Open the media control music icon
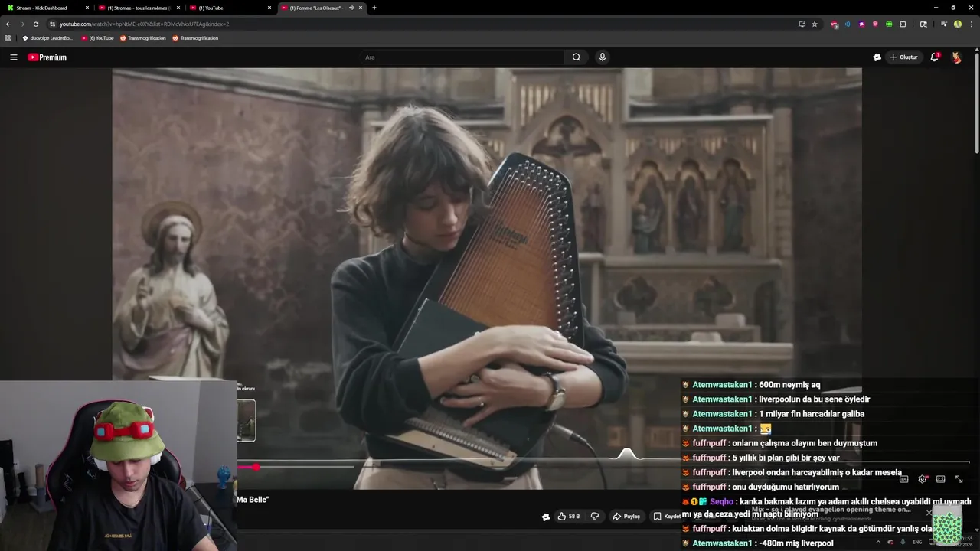This screenshot has height=551, width=980. pos(944,24)
